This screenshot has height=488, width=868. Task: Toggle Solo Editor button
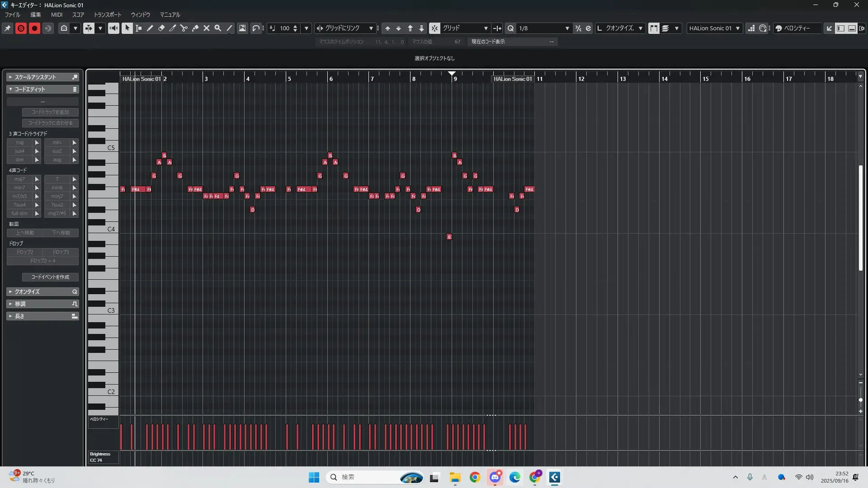pyautogui.click(x=21, y=28)
